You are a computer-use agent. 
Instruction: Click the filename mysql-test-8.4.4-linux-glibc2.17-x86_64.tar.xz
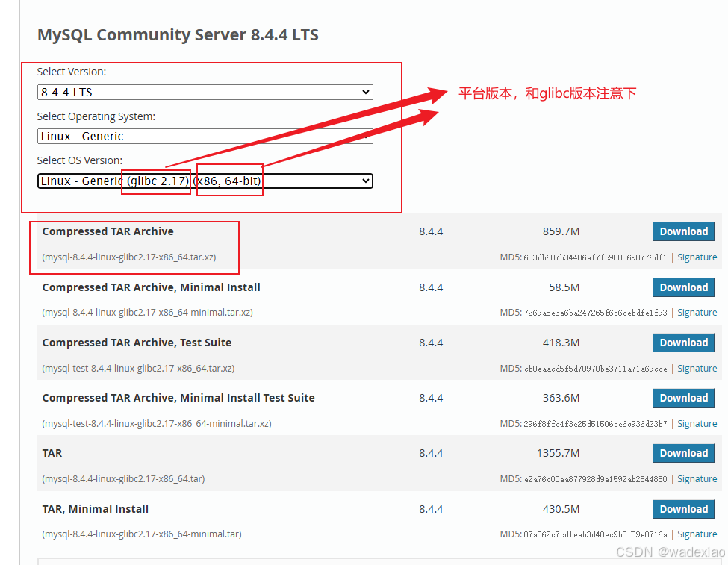click(138, 368)
